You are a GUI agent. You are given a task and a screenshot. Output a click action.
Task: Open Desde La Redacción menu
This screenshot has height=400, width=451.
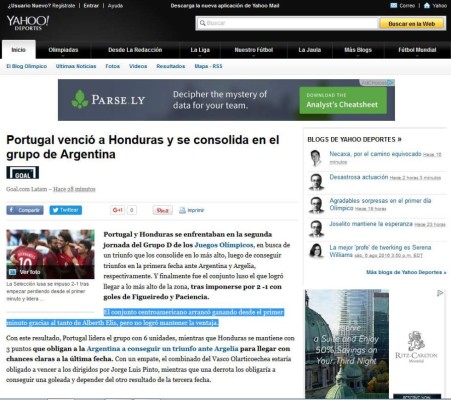tap(135, 50)
